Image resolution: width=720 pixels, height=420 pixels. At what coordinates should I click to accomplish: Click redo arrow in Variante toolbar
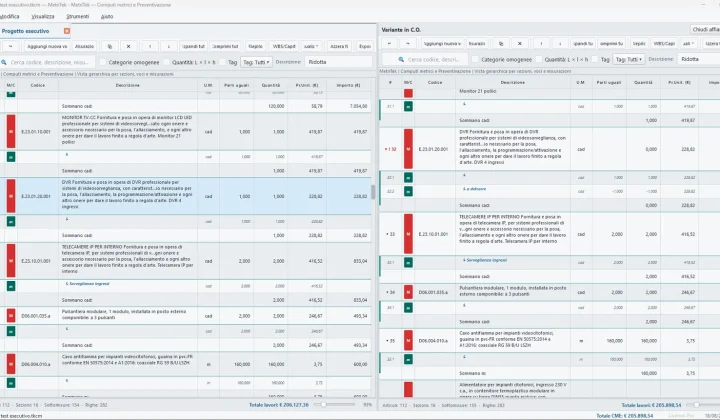[408, 44]
